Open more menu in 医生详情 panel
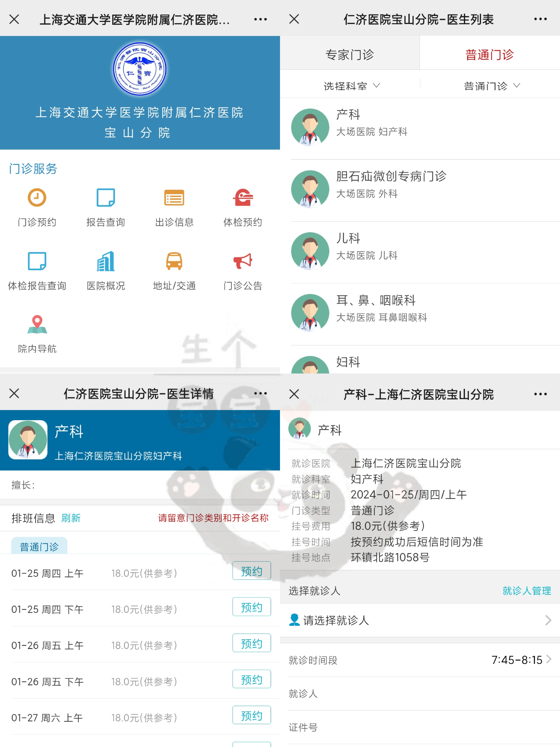Image resolution: width=560 pixels, height=747 pixels. [260, 393]
